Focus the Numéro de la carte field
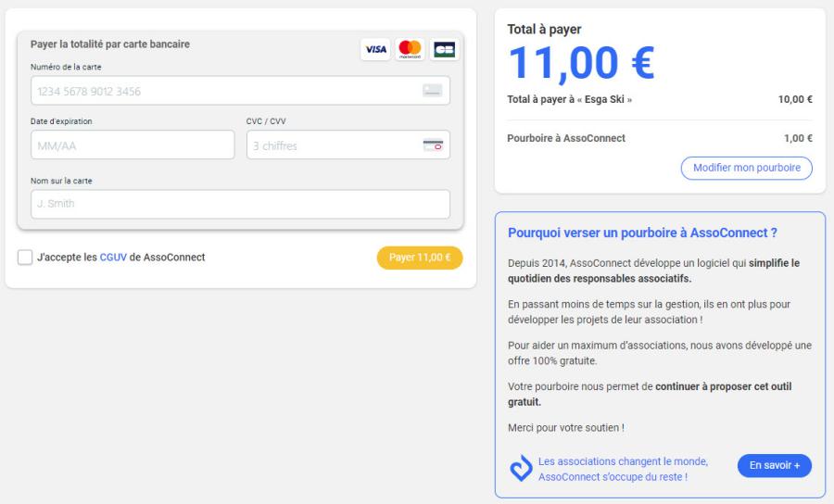This screenshot has width=834, height=504. (x=240, y=91)
